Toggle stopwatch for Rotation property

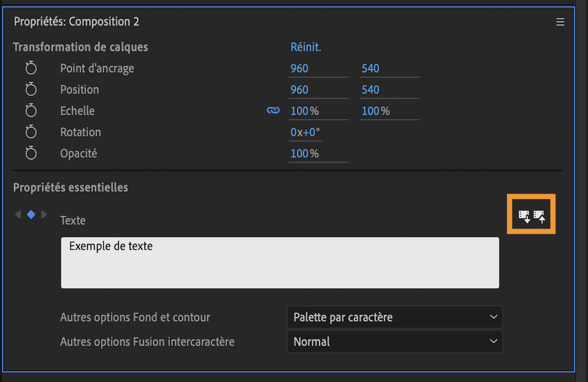pos(31,132)
